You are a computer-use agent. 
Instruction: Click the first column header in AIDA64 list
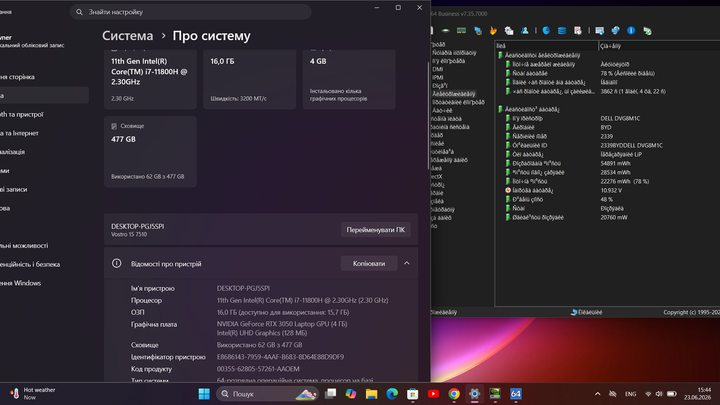coord(546,45)
